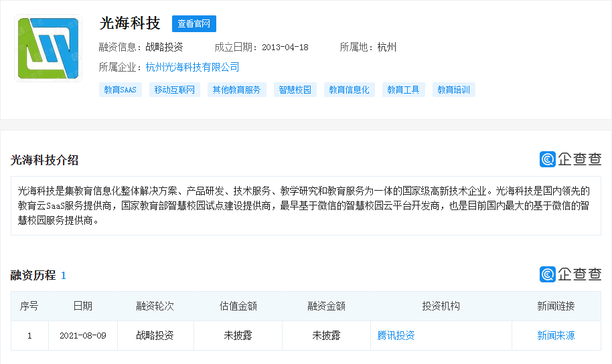
Task: Select the 教育SAAS tag
Action: (121, 90)
